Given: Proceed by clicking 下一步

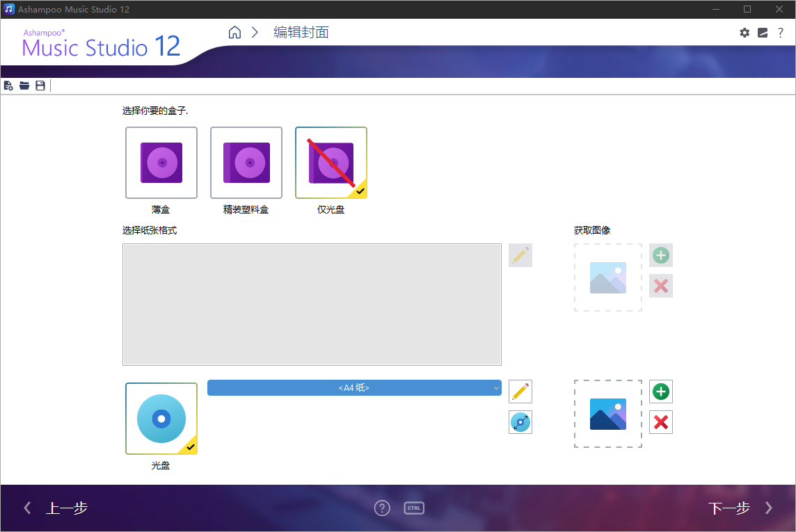Looking at the screenshot, I should pos(729,508).
